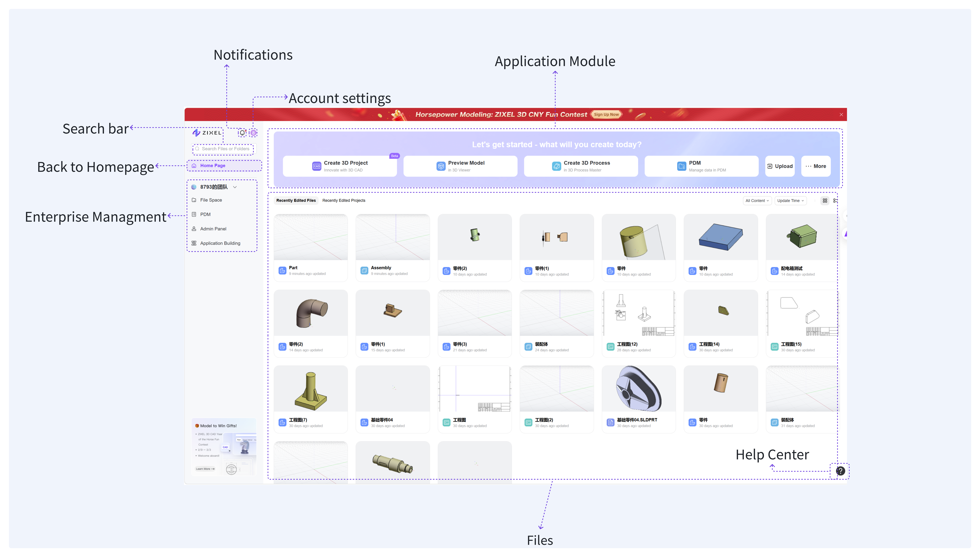Go to Home Page in sidebar
Viewport: 980px width, 557px height.
click(x=224, y=166)
